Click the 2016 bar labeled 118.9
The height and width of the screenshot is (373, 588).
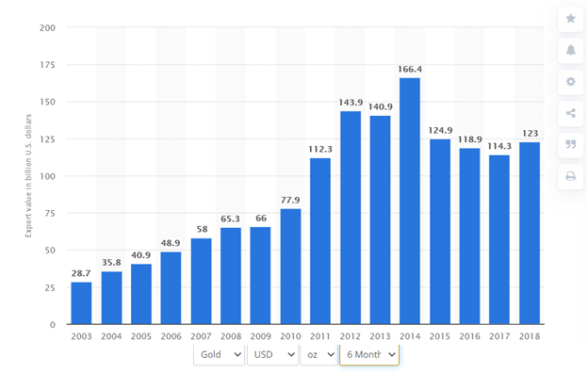[x=469, y=236]
